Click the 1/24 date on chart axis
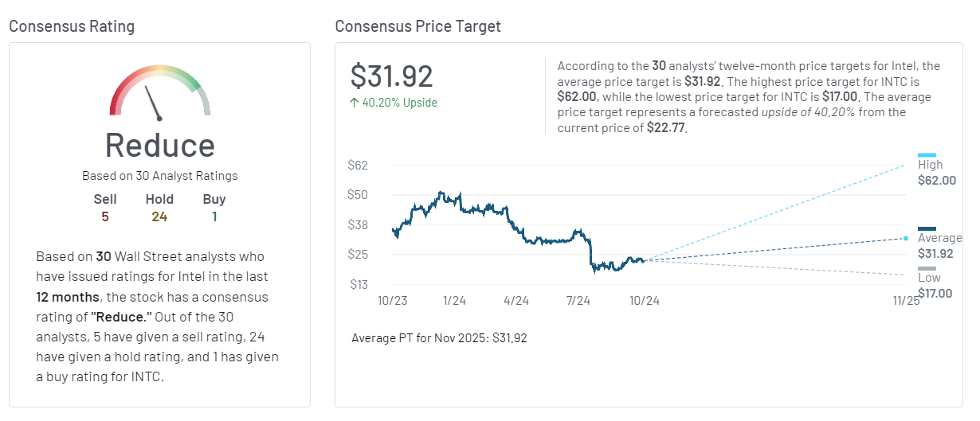Viewport: 980px width, 421px height. 454,301
